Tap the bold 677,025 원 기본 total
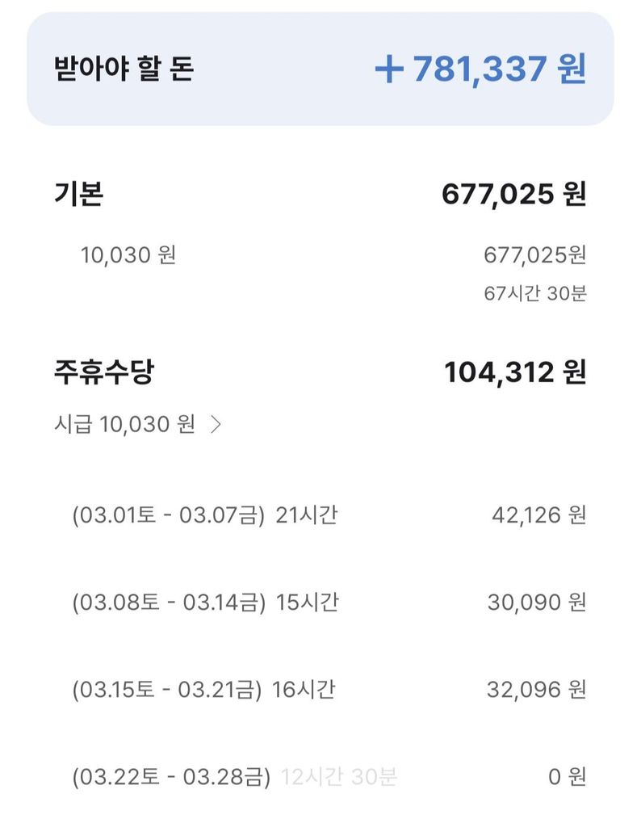 (x=513, y=195)
